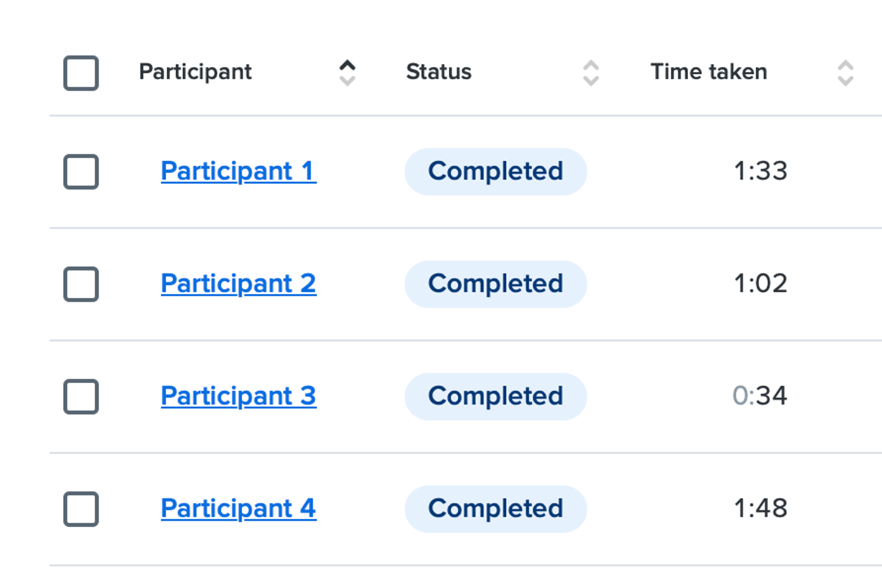Click the Time taken sort arrows
This screenshot has width=882, height=588.
click(845, 73)
